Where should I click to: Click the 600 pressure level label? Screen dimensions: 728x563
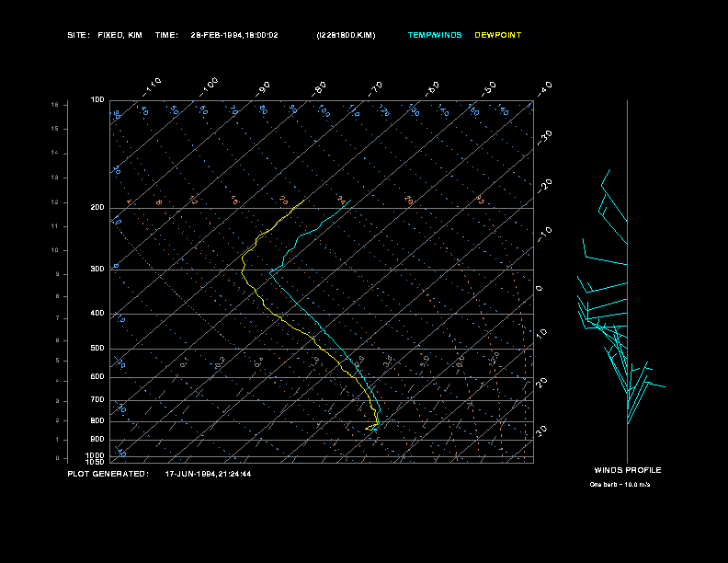(97, 377)
